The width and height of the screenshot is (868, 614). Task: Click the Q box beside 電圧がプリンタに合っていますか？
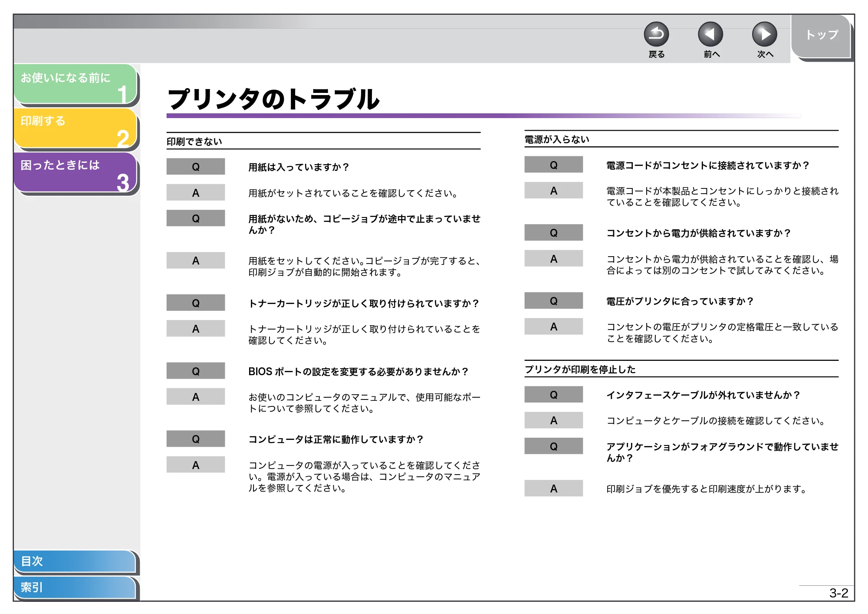click(x=553, y=300)
